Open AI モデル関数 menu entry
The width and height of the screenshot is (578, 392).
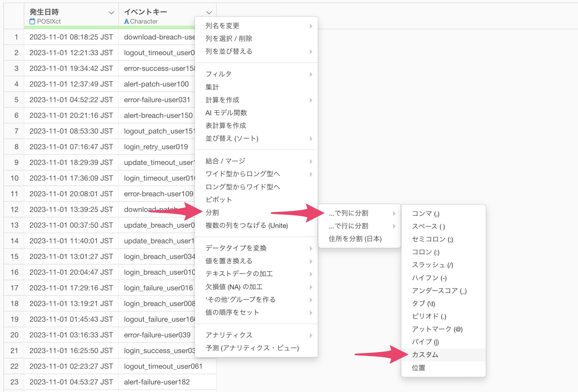(226, 113)
